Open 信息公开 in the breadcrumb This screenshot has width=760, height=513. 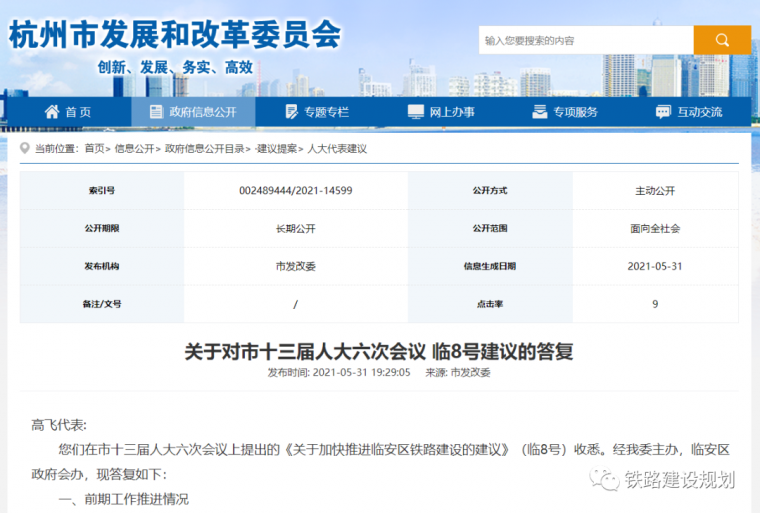pos(134,149)
